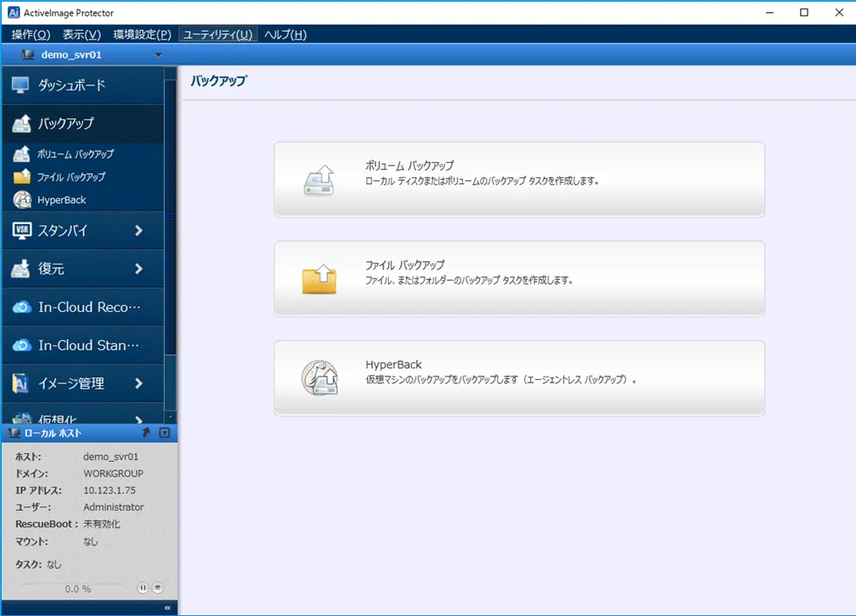Pause the current task
This screenshot has height=616, width=856.
point(143,588)
